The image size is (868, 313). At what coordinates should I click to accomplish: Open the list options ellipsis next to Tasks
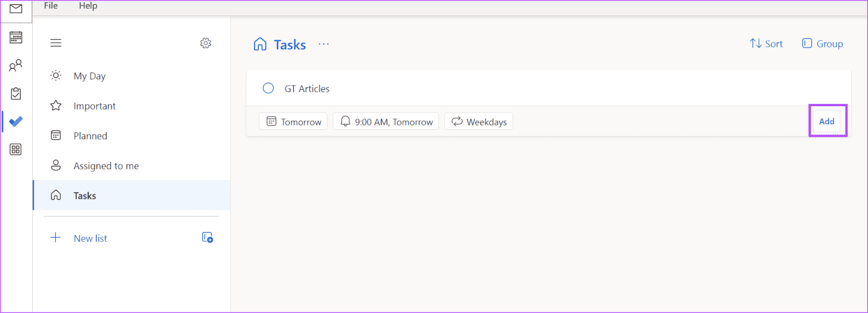324,44
